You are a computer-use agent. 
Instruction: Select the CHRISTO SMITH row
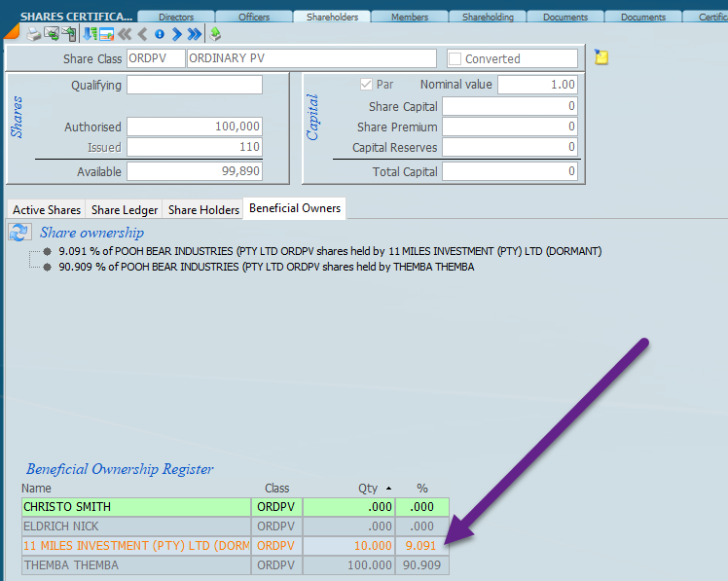(136, 507)
